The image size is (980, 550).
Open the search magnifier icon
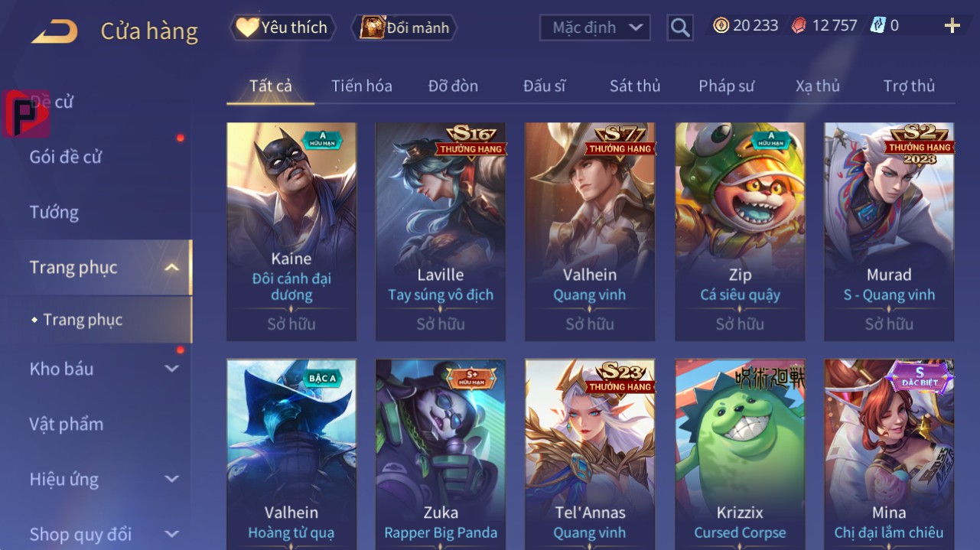click(x=679, y=28)
